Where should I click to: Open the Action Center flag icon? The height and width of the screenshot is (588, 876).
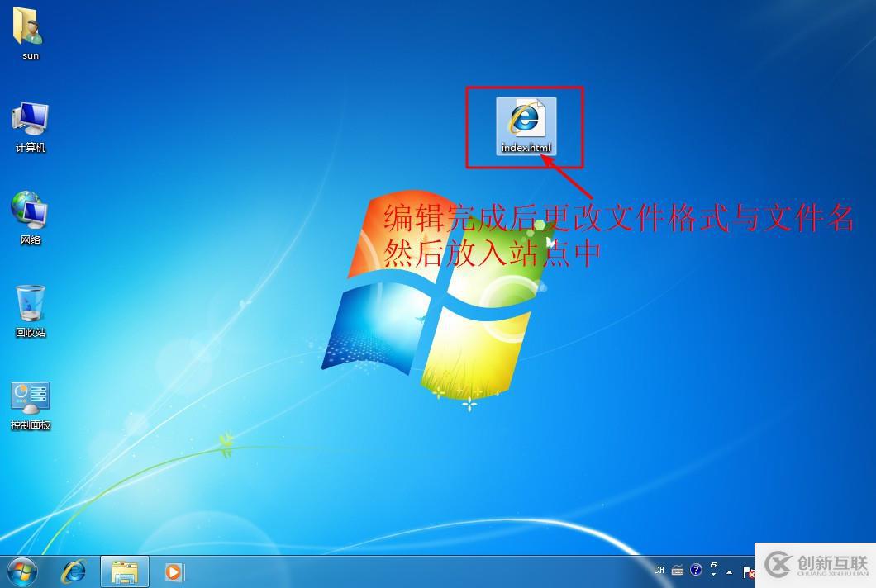pyautogui.click(x=748, y=570)
